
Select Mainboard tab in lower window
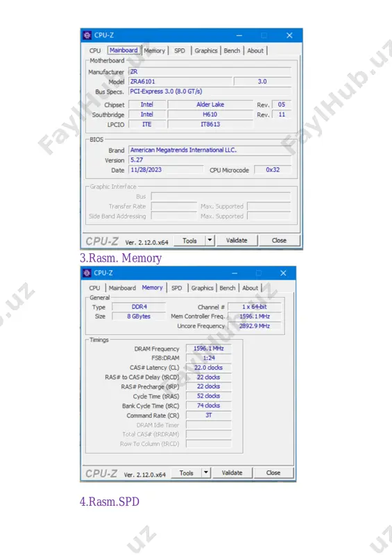pos(122,288)
